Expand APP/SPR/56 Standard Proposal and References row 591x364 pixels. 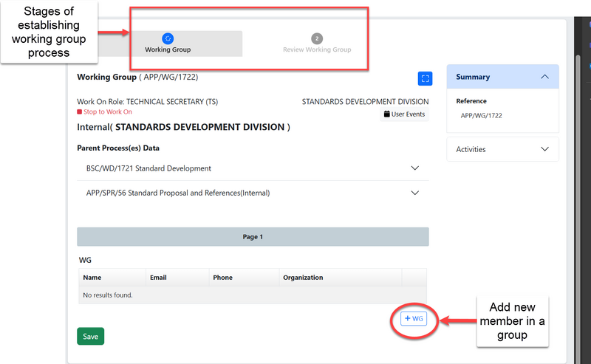[x=414, y=193]
